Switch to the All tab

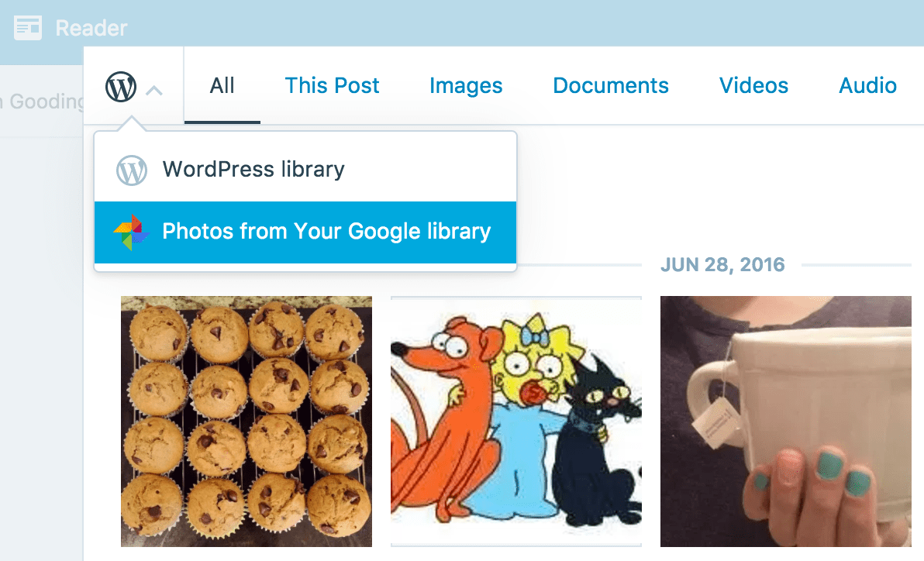222,85
